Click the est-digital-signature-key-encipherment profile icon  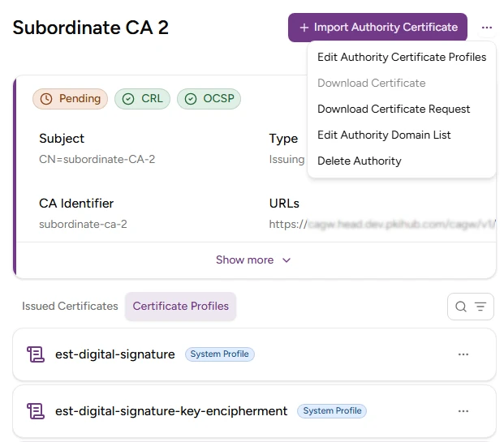click(x=35, y=411)
